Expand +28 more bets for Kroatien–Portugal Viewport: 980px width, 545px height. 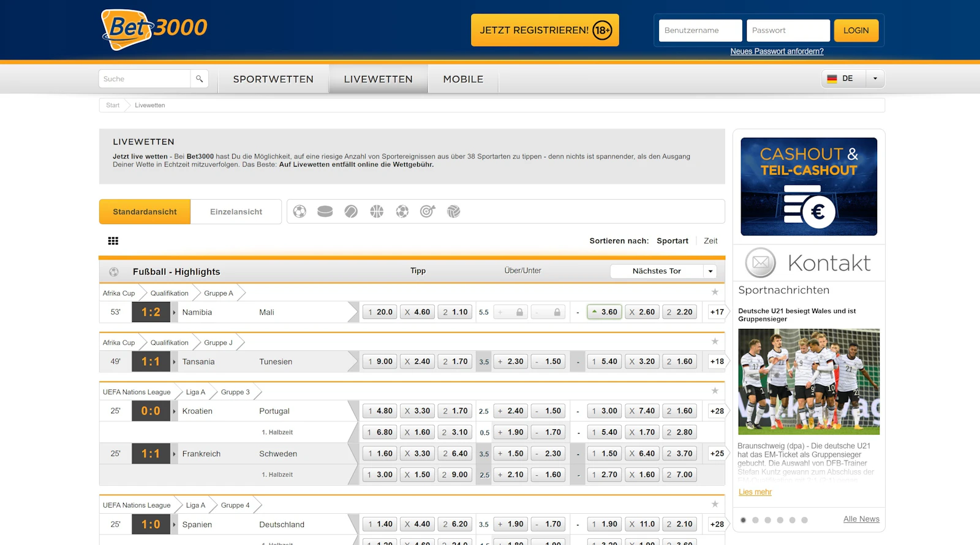pos(717,411)
